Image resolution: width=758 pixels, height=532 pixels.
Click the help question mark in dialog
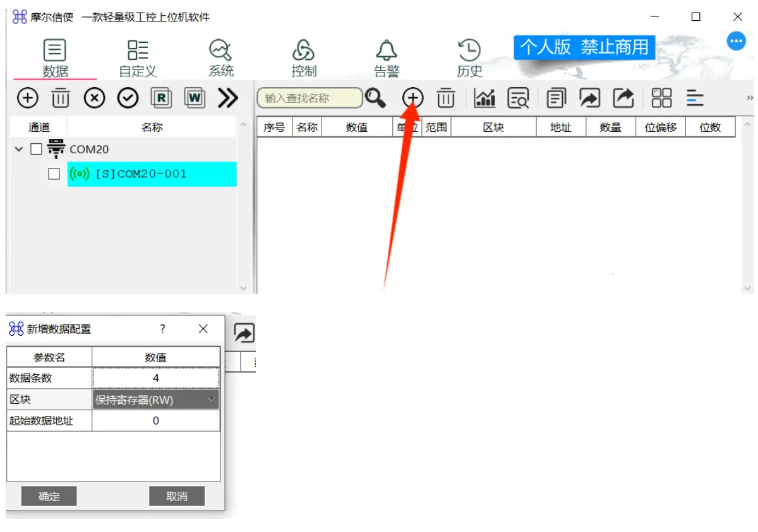click(x=162, y=329)
